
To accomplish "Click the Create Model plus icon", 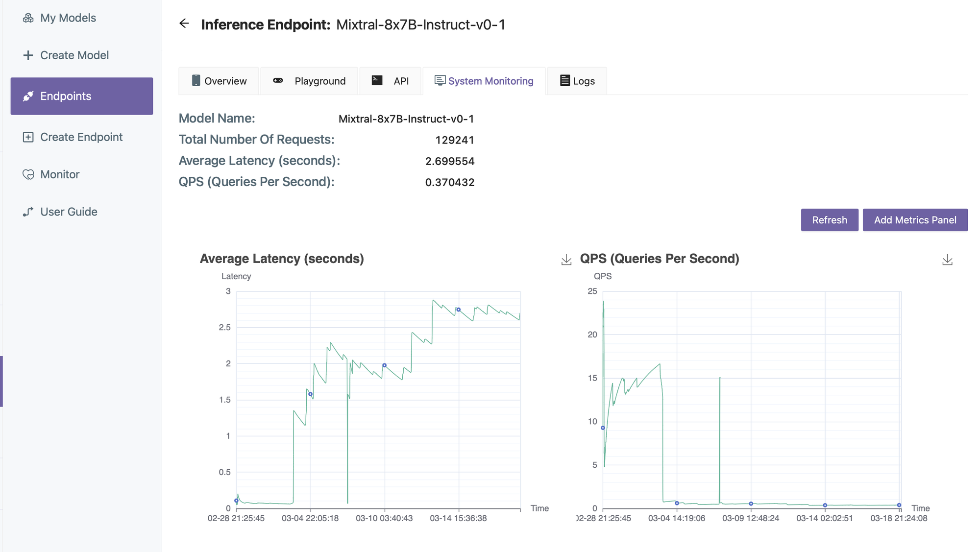I will pyautogui.click(x=28, y=55).
